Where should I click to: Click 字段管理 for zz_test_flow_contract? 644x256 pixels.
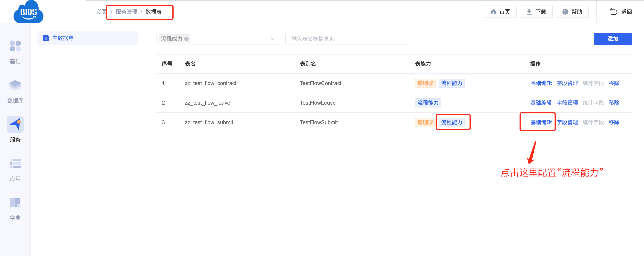(x=567, y=83)
